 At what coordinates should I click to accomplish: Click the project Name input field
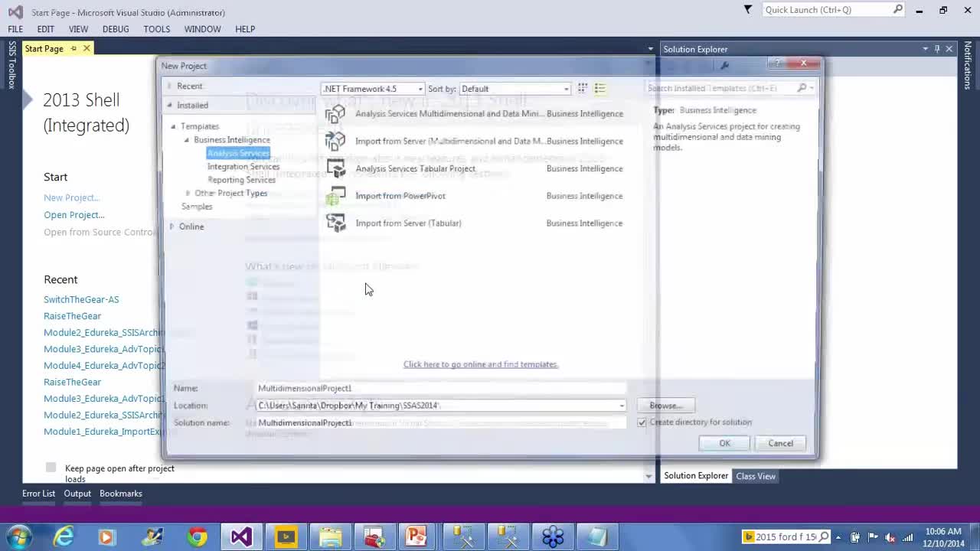(x=440, y=388)
